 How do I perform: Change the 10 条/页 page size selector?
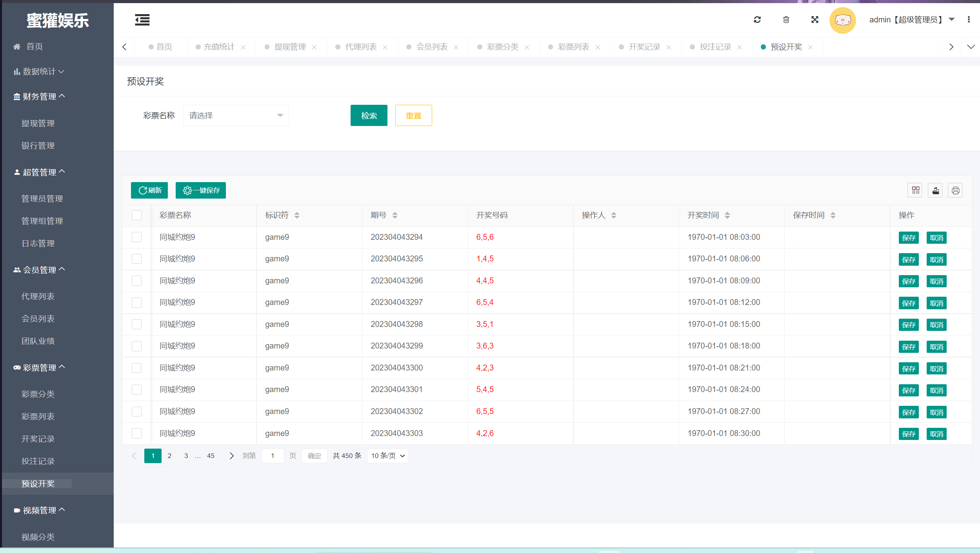point(387,456)
